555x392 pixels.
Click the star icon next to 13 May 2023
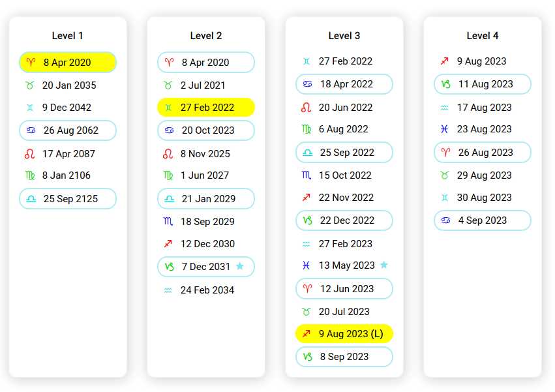384,265
